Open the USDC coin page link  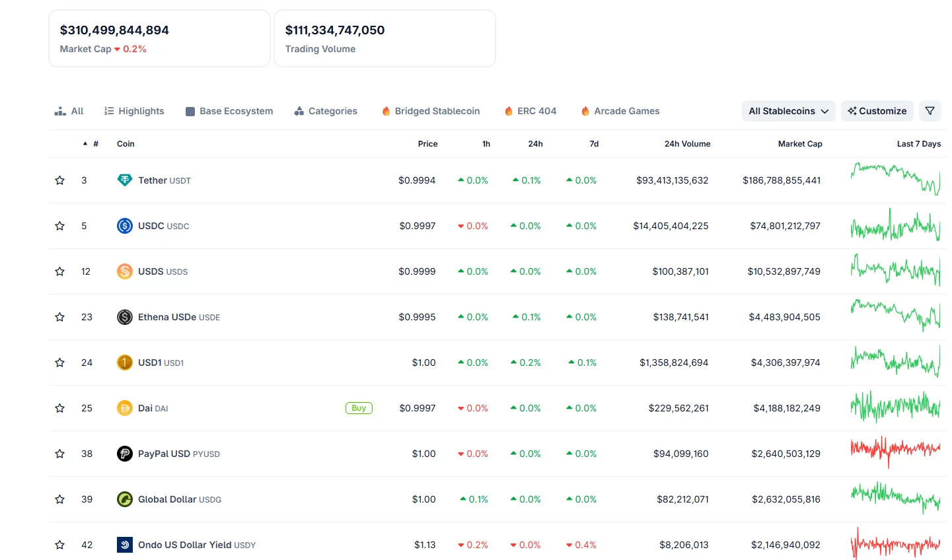click(163, 226)
